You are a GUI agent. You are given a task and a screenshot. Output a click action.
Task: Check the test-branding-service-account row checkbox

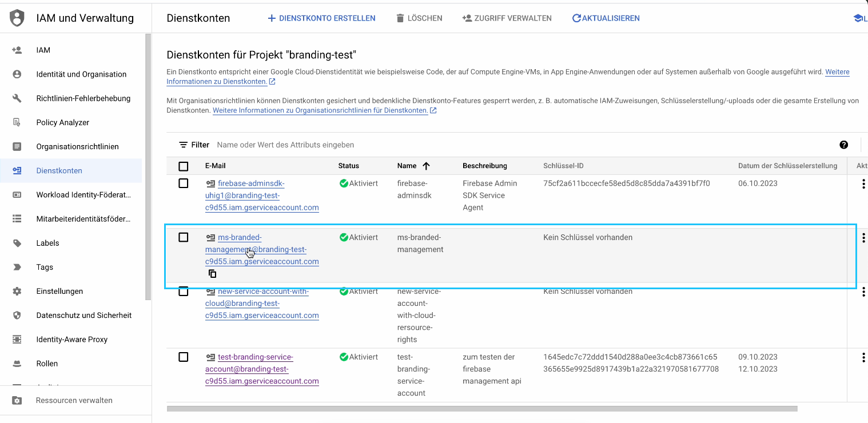click(183, 357)
